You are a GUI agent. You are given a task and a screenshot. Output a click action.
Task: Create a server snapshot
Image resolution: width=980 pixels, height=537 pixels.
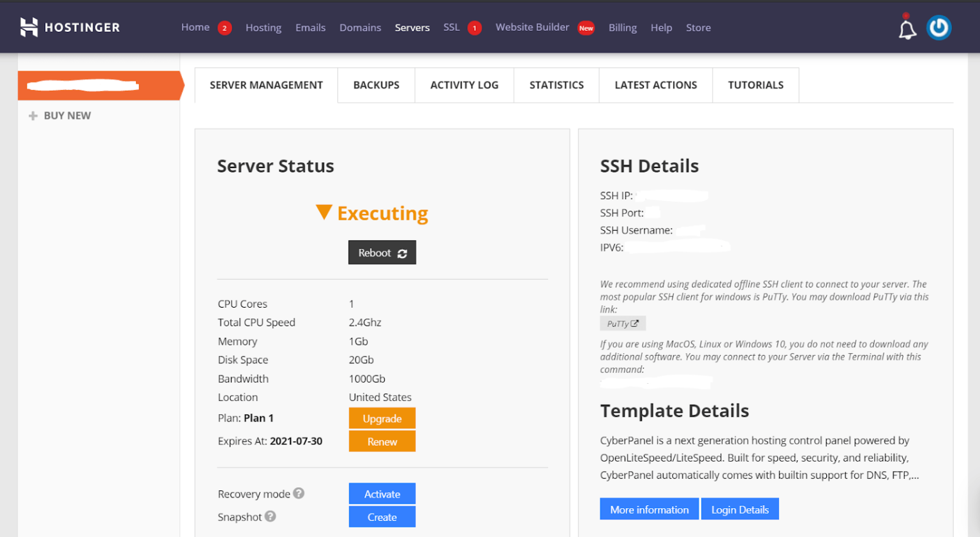click(382, 517)
